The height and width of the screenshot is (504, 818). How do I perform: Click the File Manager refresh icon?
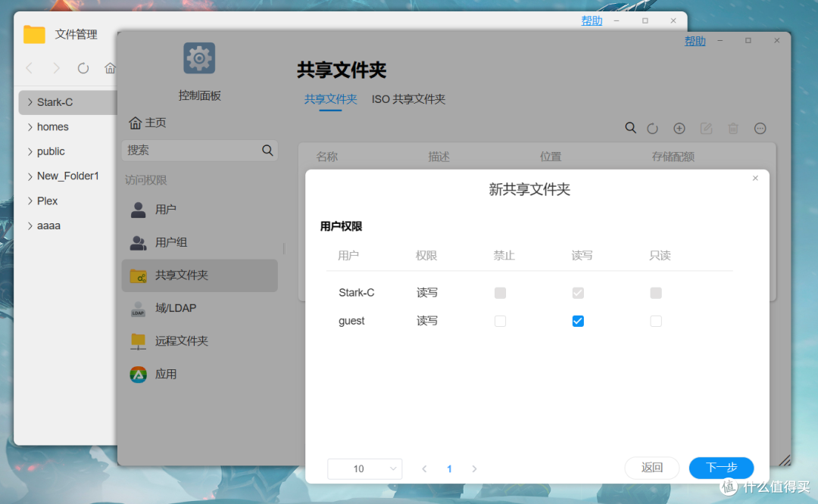click(x=83, y=68)
